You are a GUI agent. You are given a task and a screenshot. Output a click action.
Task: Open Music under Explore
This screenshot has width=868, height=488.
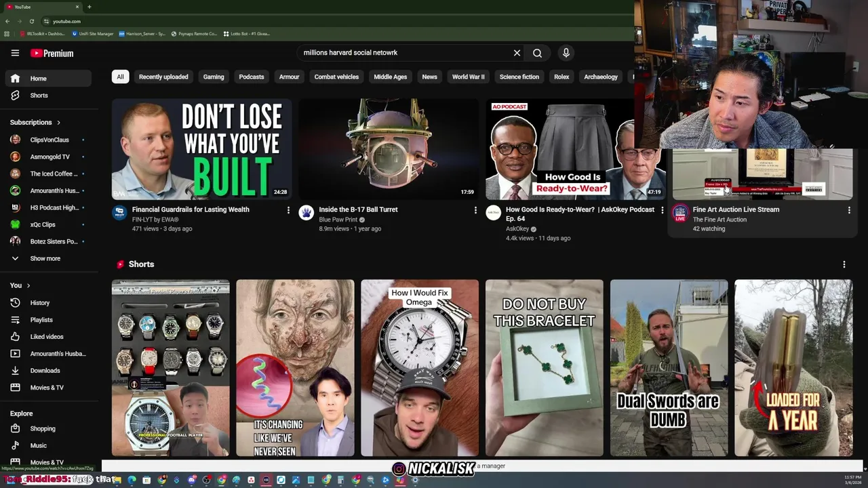coord(48,446)
